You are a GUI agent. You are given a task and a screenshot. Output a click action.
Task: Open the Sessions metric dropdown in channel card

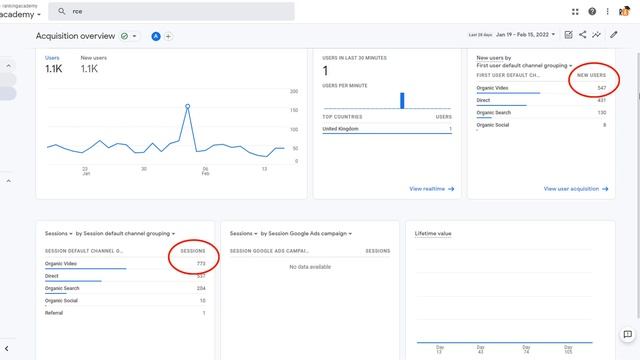(58, 233)
